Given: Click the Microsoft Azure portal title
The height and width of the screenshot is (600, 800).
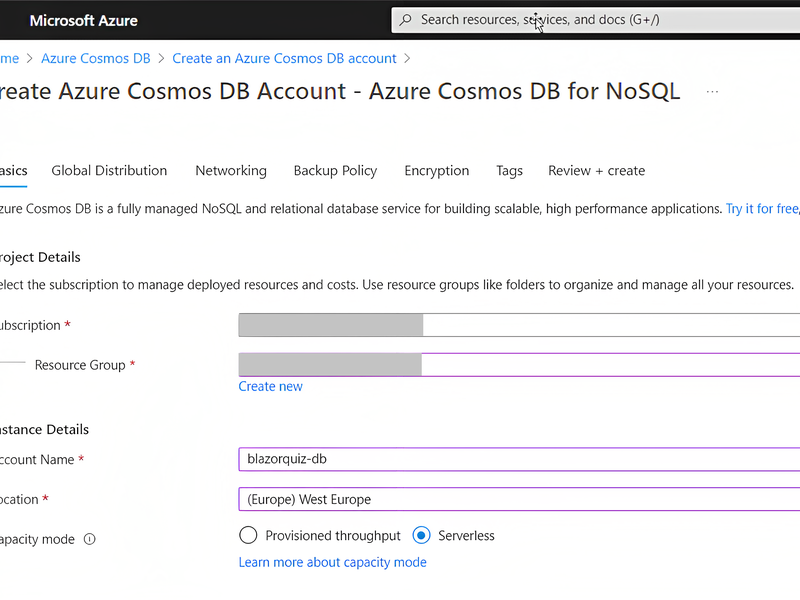Looking at the screenshot, I should [x=84, y=20].
